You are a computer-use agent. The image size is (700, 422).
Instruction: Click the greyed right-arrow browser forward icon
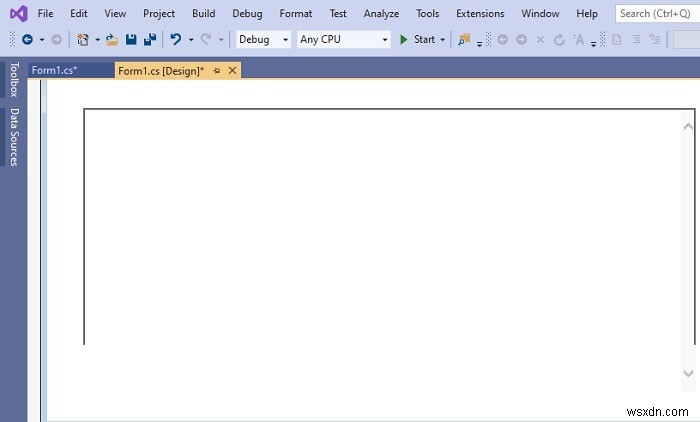pyautogui.click(x=521, y=40)
